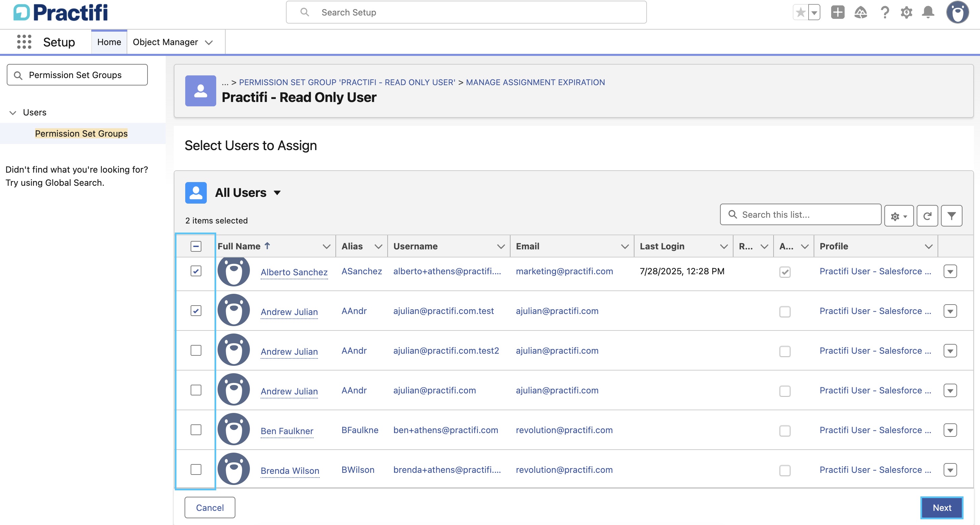Open the global actions plus icon
The height and width of the screenshot is (525, 980).
point(837,12)
